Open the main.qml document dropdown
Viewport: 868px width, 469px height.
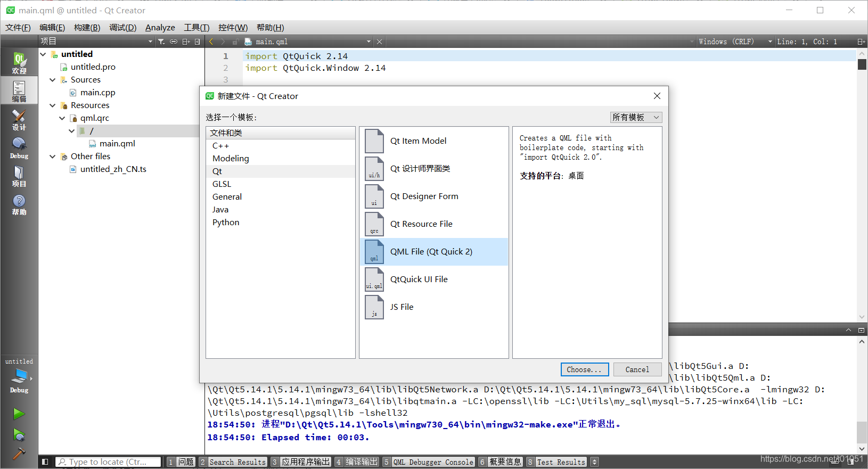308,42
